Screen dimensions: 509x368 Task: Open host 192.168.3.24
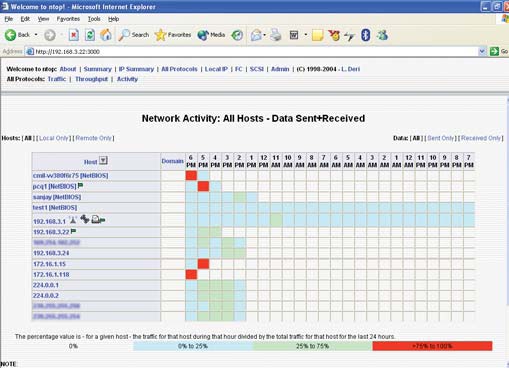(x=51, y=253)
